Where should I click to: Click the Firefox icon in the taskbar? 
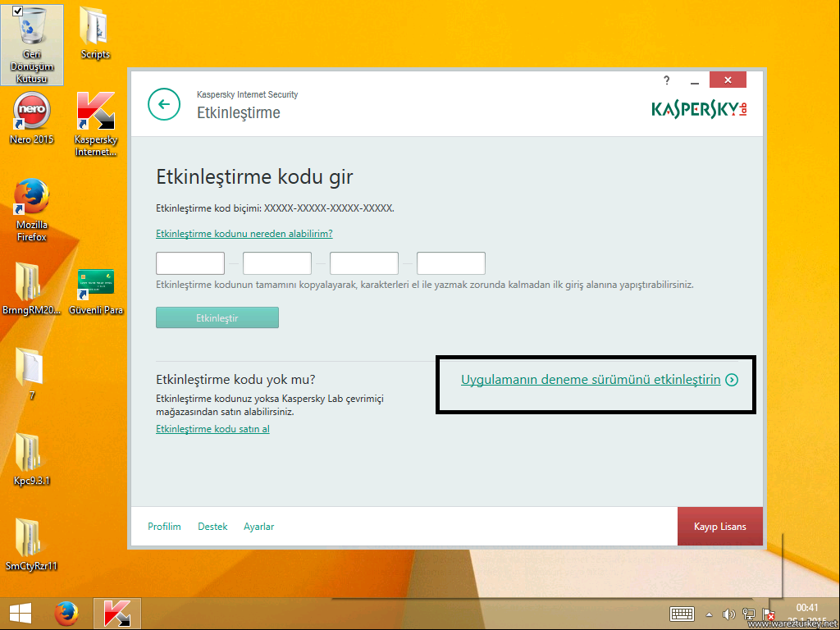[67, 613]
